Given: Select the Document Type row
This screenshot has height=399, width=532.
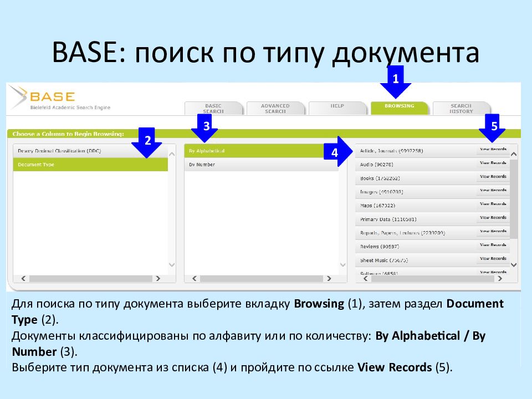Looking at the screenshot, I should pyautogui.click(x=90, y=165).
